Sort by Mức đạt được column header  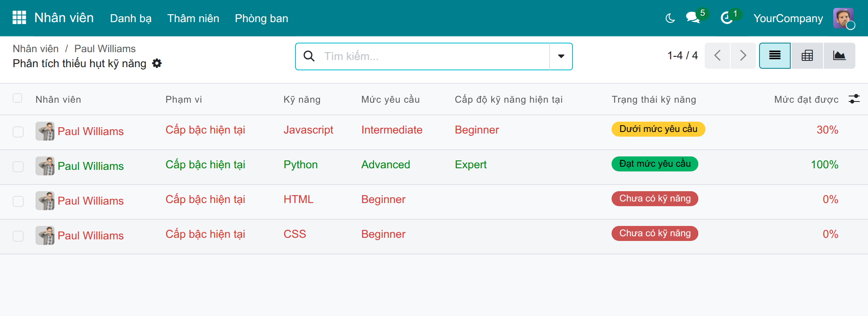pos(806,100)
